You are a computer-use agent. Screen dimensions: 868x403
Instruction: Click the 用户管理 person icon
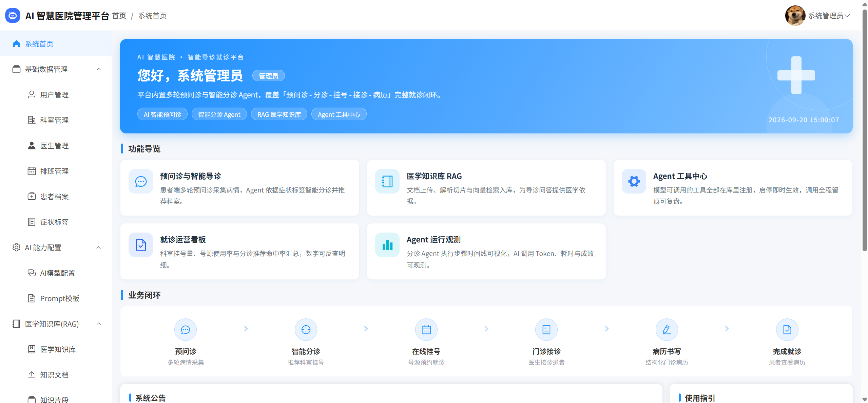(32, 94)
